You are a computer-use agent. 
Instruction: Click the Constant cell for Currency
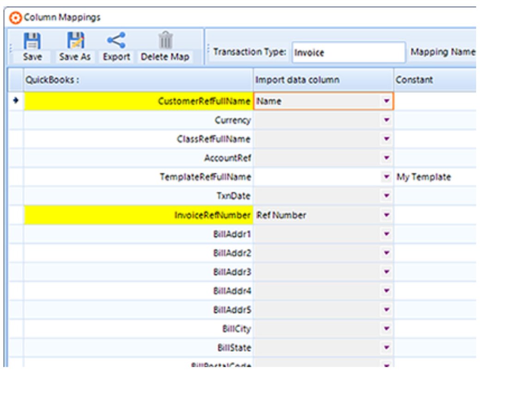(x=435, y=120)
